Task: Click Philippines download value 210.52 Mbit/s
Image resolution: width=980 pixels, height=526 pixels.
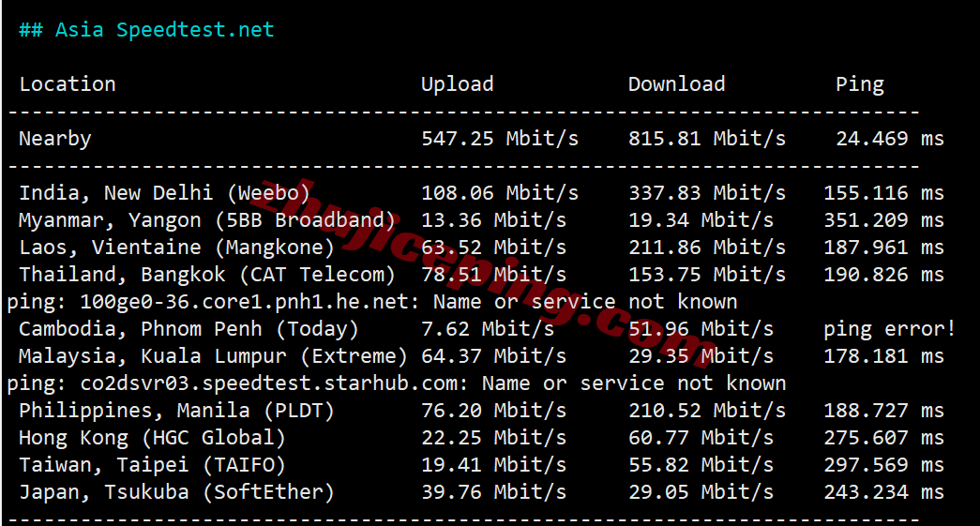Action: click(707, 411)
